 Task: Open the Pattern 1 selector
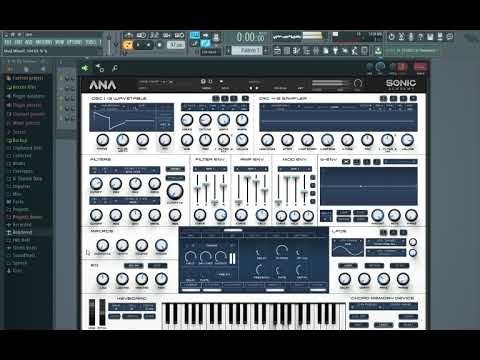[248, 50]
